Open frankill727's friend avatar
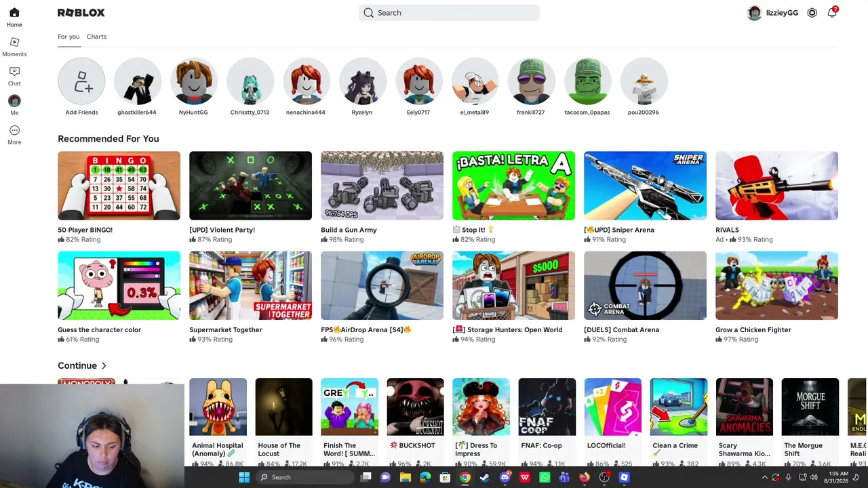 tap(532, 81)
